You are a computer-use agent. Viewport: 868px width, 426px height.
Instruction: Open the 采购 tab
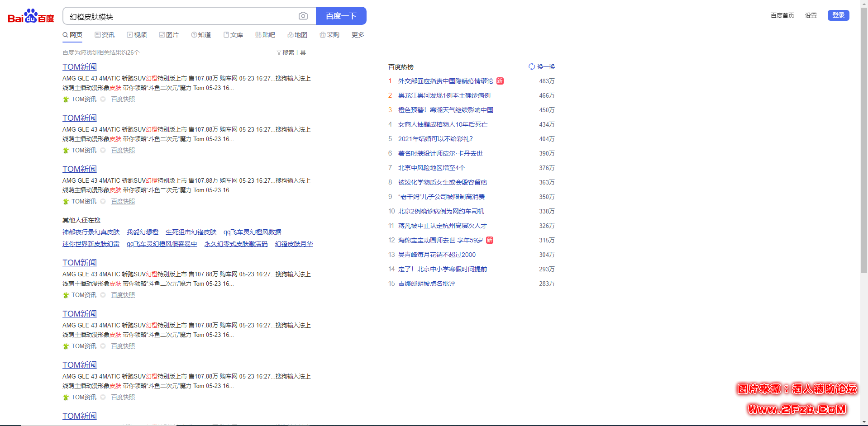(329, 35)
